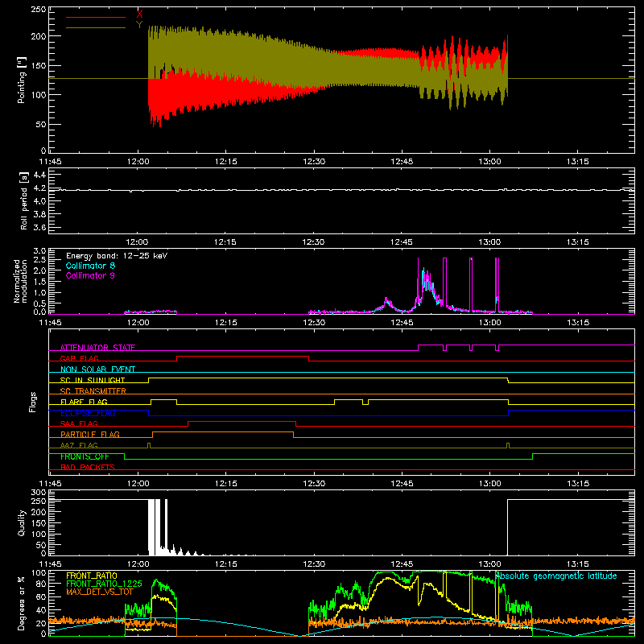The width and height of the screenshot is (644, 644).
Task: Click 'Energy band: 12-25 keV' text
Action: pos(117,256)
